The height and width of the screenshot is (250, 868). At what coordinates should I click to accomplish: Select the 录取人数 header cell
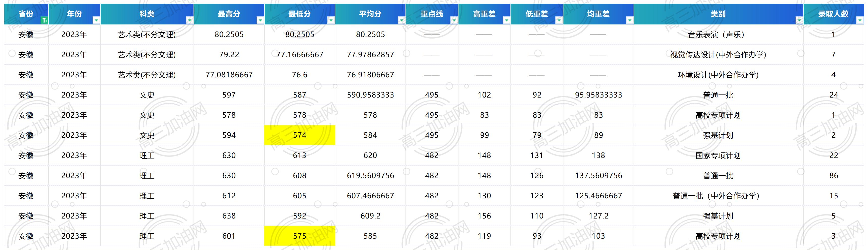[834, 14]
